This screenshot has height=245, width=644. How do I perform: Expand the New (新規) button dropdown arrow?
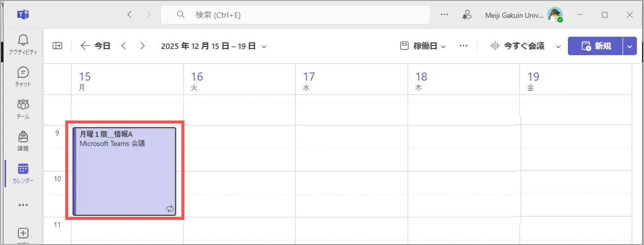pyautogui.click(x=630, y=46)
